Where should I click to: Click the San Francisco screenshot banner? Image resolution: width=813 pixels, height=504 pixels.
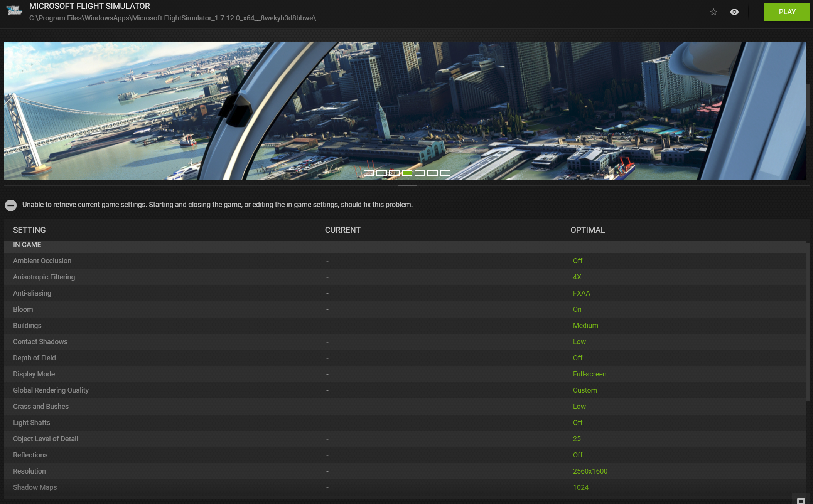click(x=405, y=111)
